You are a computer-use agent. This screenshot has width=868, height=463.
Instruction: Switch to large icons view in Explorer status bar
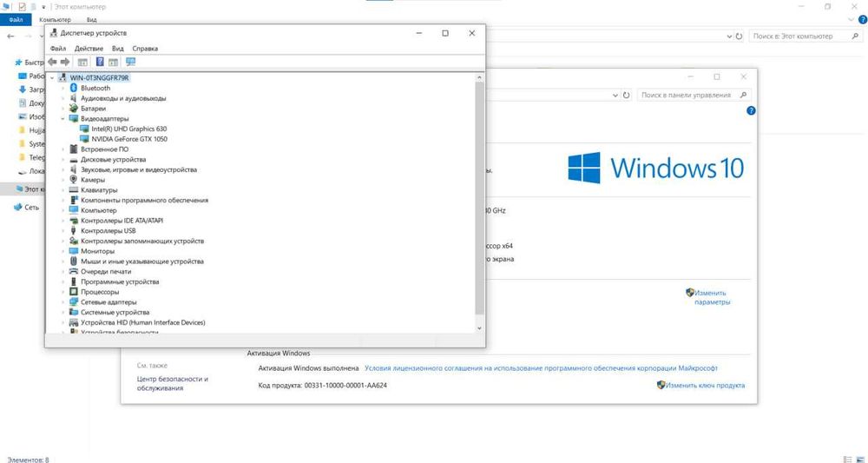coord(859,460)
